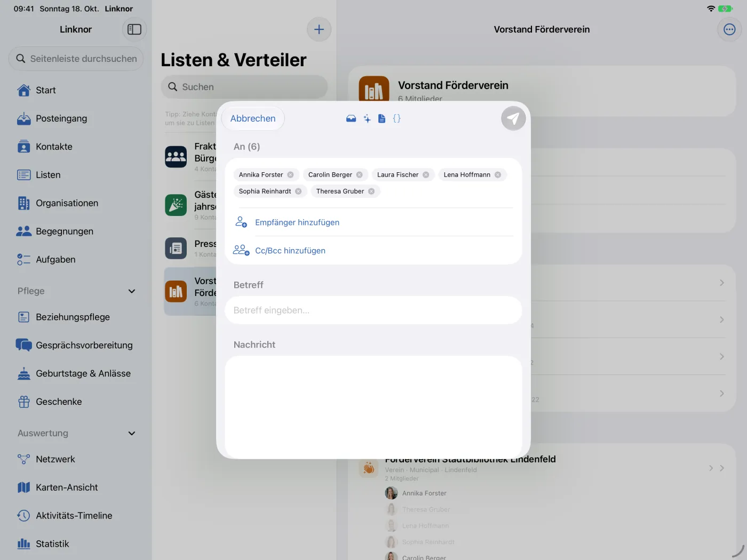Remove Theresa Gruber from recipients
Image resolution: width=747 pixels, height=560 pixels.
(371, 191)
